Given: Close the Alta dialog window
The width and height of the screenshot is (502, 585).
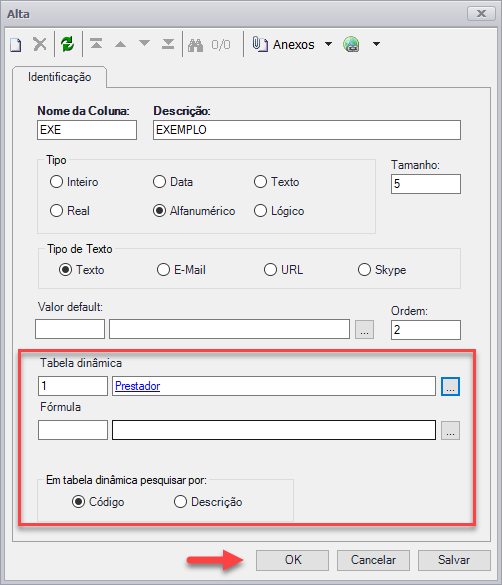Looking at the screenshot, I should tap(481, 14).
